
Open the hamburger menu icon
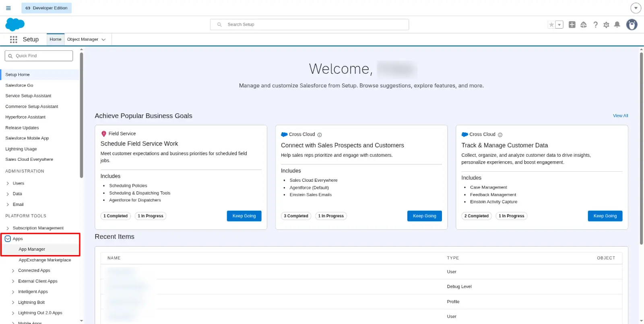tap(8, 8)
